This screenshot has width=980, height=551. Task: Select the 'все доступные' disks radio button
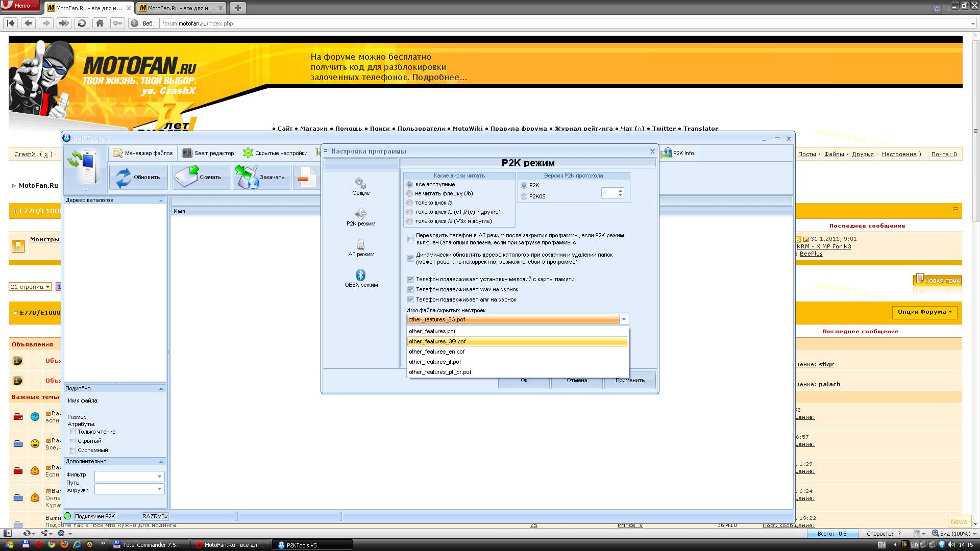(410, 184)
